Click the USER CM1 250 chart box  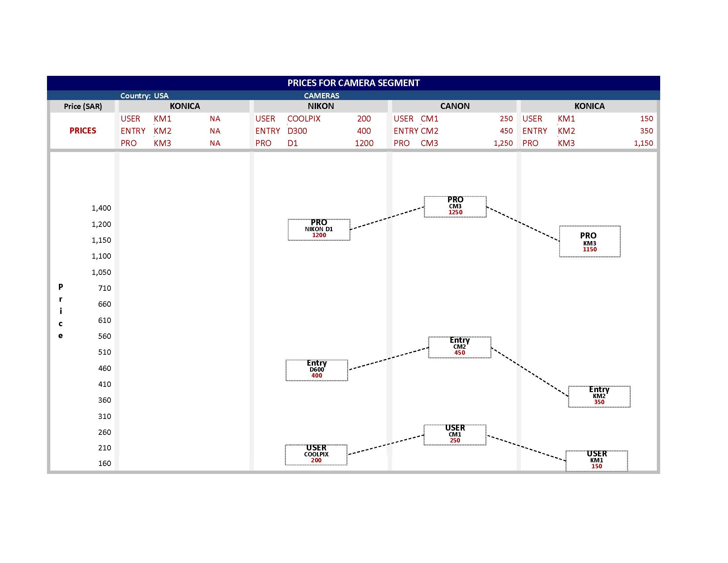coord(455,435)
